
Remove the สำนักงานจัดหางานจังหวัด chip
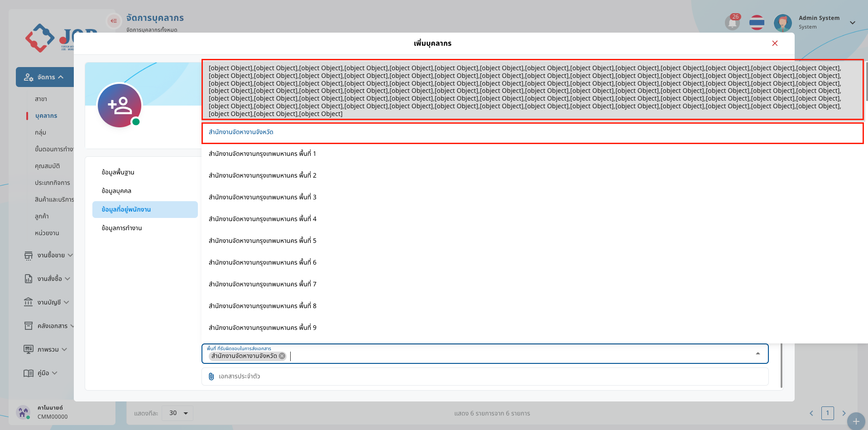[x=282, y=356]
